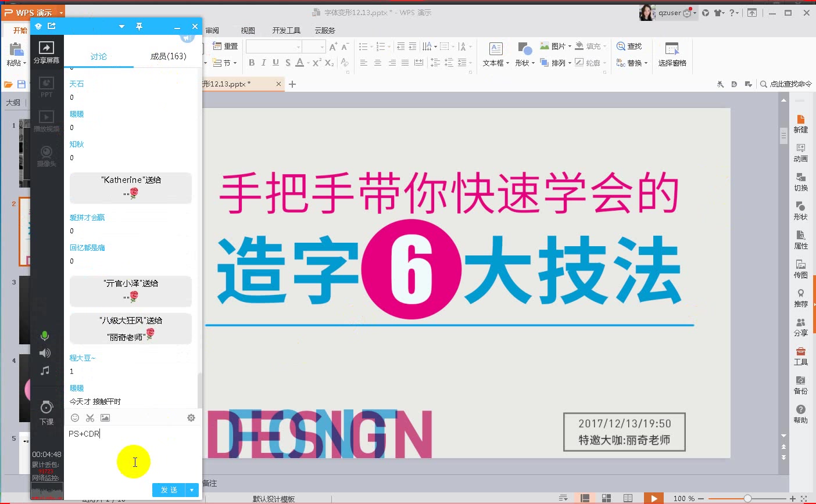Click 分享屏幕 screen share button
This screenshot has height=504, width=816.
(46, 52)
